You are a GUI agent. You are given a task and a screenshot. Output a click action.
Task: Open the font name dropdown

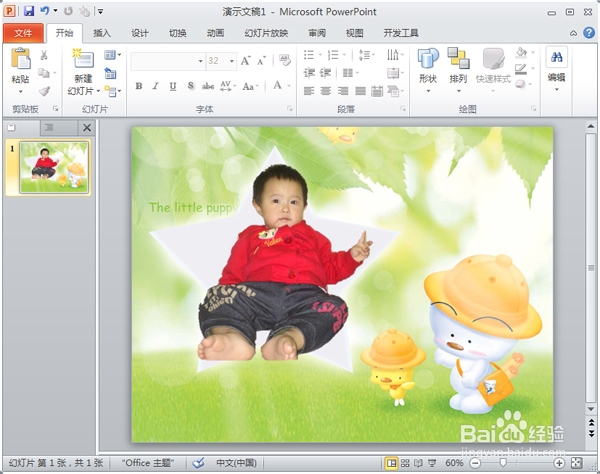201,61
